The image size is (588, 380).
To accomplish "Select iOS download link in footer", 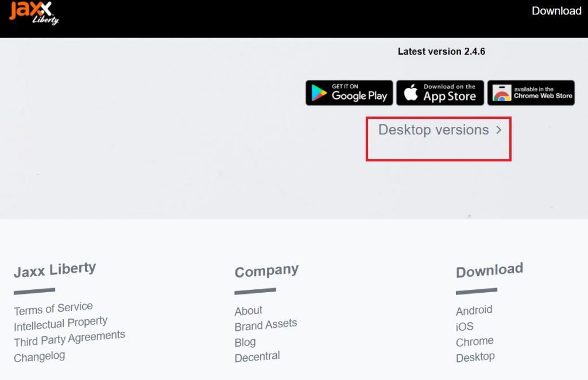I will click(465, 327).
